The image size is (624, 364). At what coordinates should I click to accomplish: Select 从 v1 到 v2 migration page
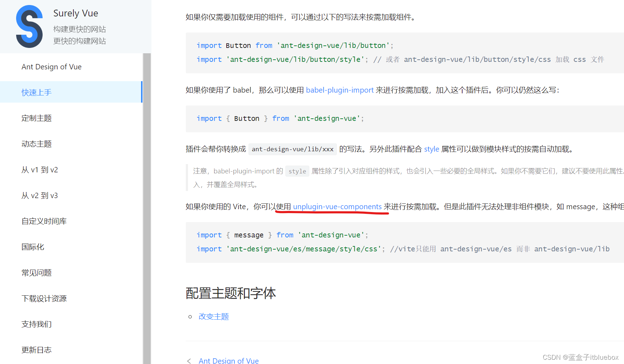(40, 170)
